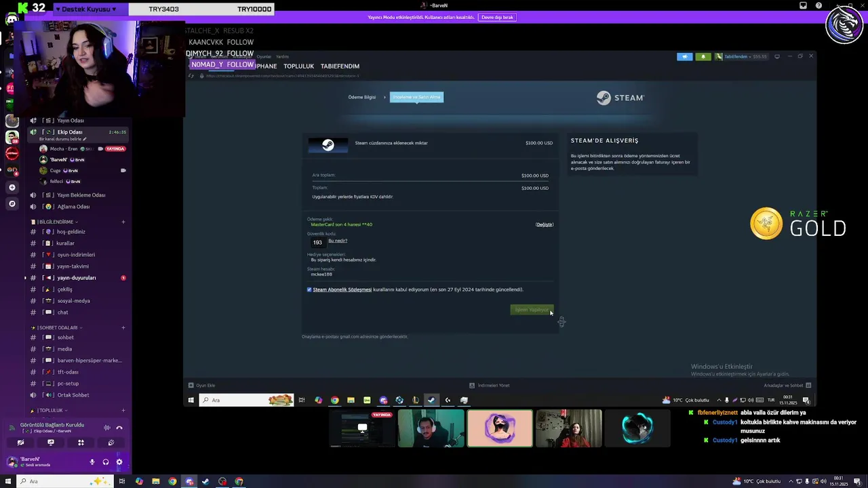Discover servers compass icon in Discord
Viewport: 868px width, 488px height.
12,203
